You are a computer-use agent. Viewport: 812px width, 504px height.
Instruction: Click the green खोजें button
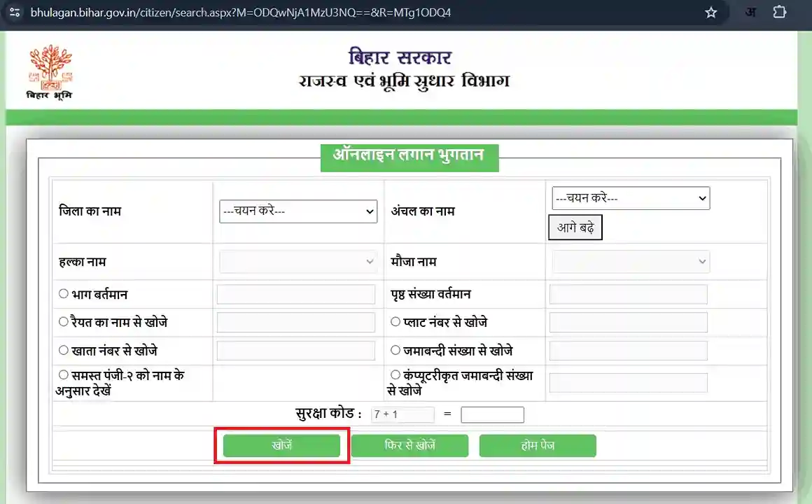tap(281, 445)
